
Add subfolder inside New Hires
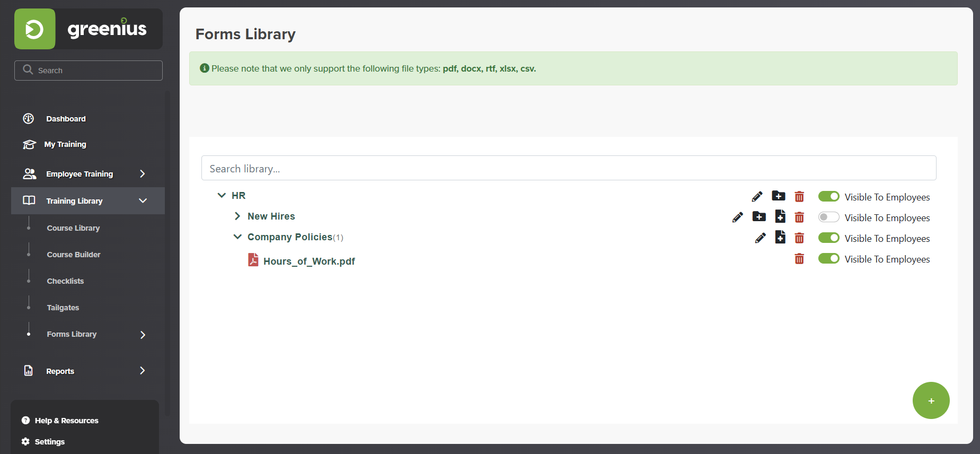(759, 216)
